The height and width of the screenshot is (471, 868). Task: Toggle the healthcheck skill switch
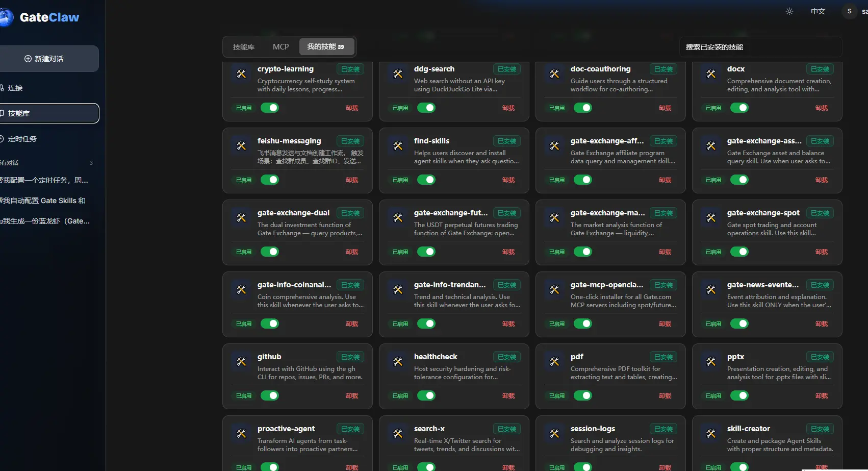[426, 395]
